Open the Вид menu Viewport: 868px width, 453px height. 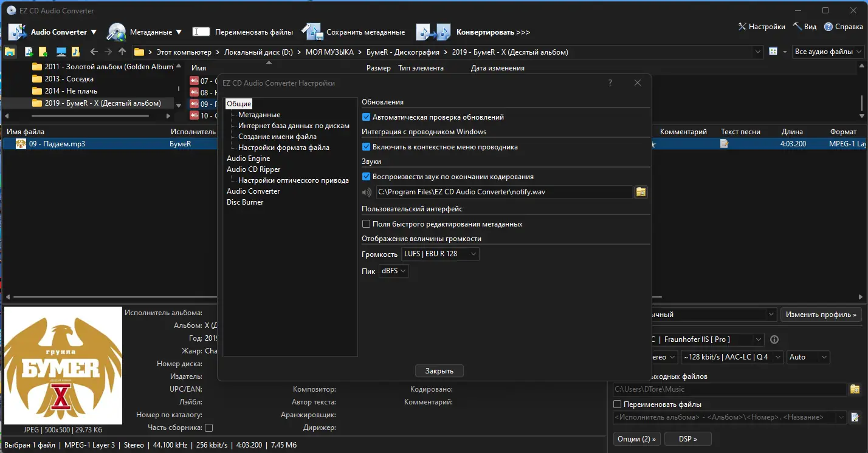(805, 27)
